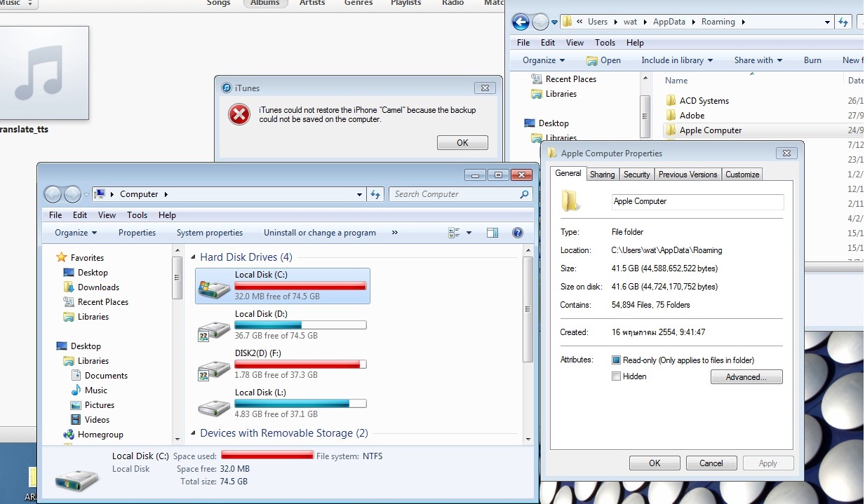Collapse Devices with Removable Storage group

click(x=194, y=433)
